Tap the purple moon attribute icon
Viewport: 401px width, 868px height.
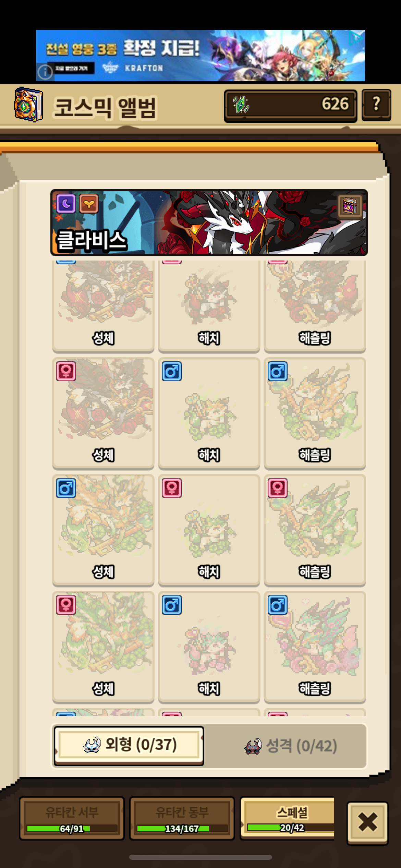coord(66,204)
